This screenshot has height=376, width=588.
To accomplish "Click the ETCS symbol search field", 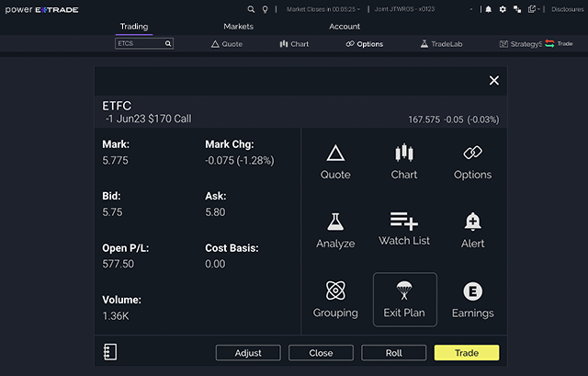I will click(140, 43).
